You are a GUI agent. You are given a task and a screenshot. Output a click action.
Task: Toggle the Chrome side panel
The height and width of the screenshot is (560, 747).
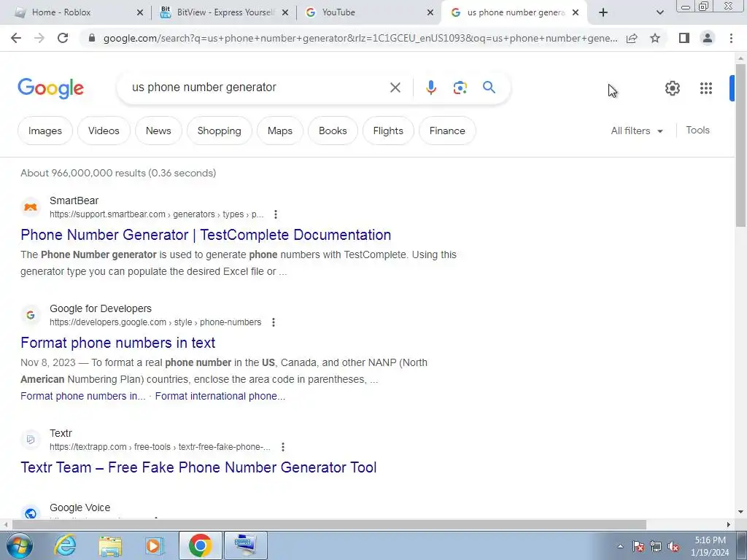pos(684,38)
